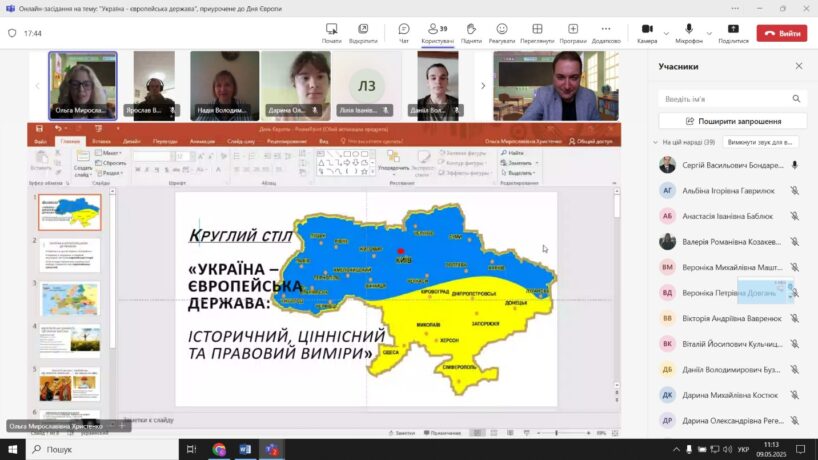Open the Реагувати reactions icon
The height and width of the screenshot is (460, 818).
[x=501, y=32]
